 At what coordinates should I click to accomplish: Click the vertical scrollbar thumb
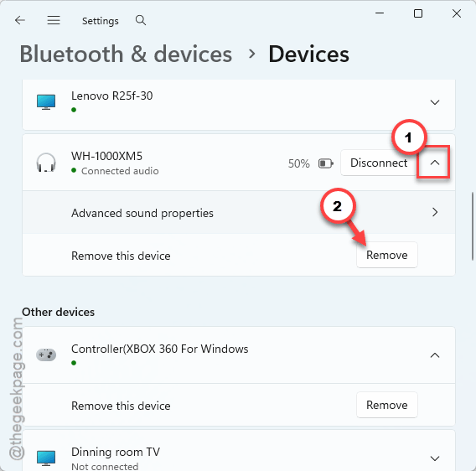(473, 226)
